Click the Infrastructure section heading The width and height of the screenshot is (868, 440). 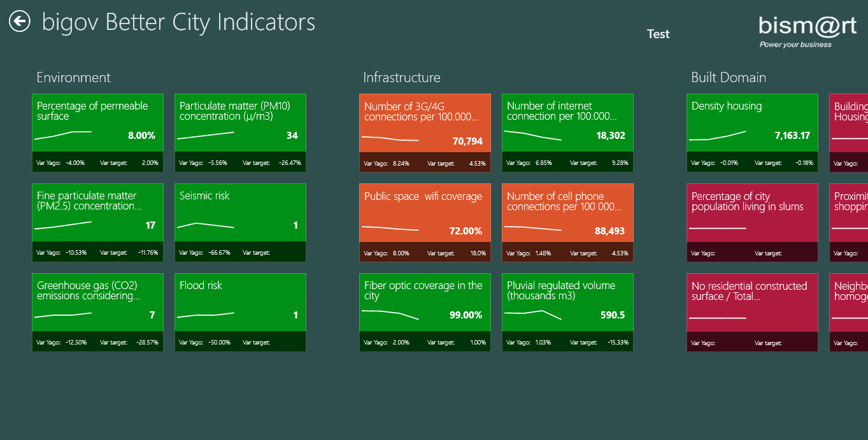point(401,78)
